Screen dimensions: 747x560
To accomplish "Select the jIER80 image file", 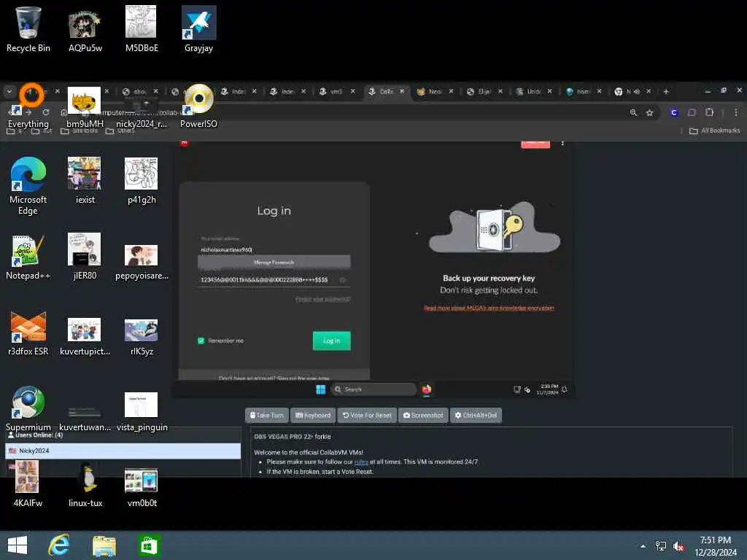I will pos(85,257).
